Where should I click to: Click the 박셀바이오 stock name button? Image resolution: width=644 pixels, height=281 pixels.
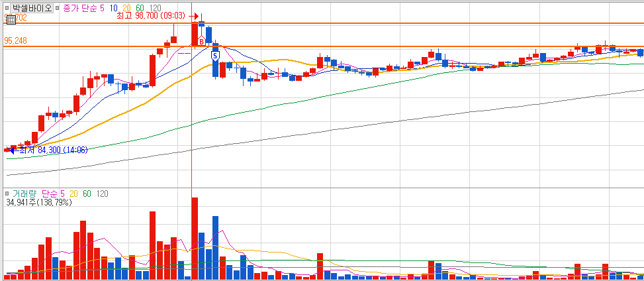[32, 8]
